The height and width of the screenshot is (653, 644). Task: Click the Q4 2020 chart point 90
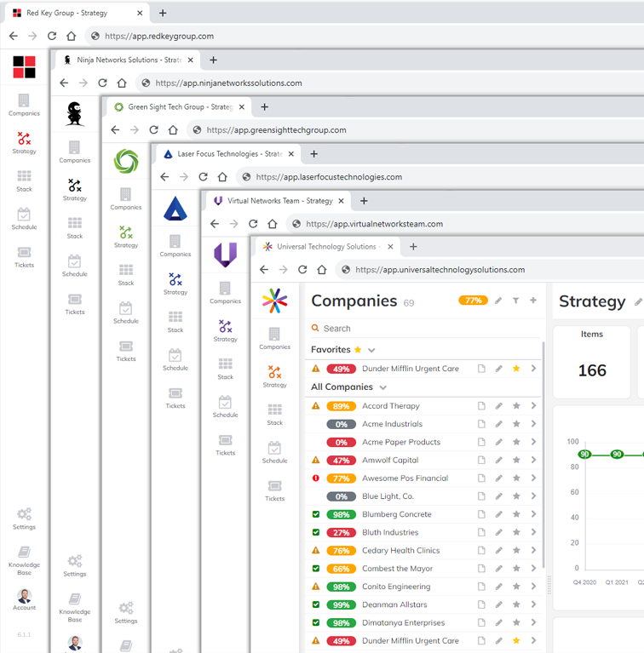584,455
